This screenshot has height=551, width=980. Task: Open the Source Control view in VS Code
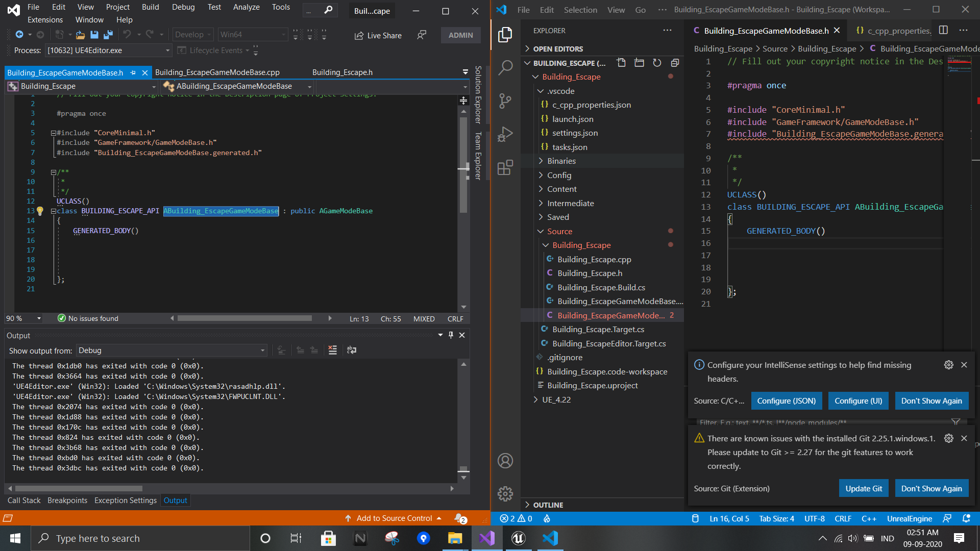505,101
